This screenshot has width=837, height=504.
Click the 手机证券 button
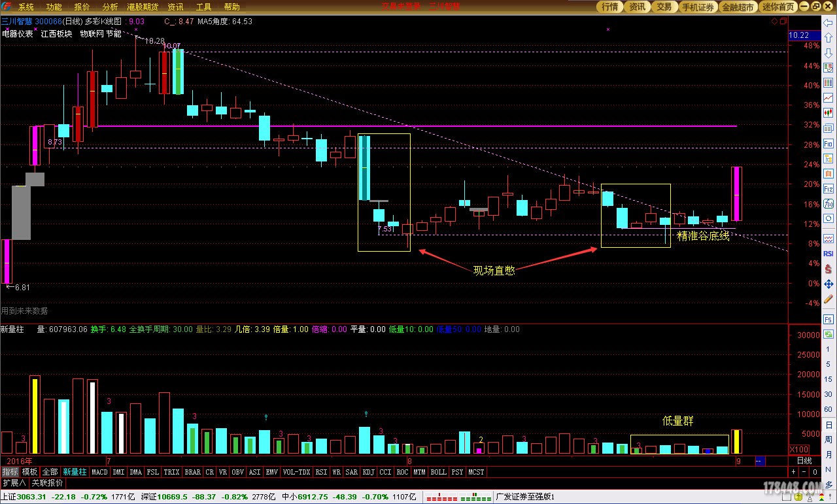(x=698, y=7)
